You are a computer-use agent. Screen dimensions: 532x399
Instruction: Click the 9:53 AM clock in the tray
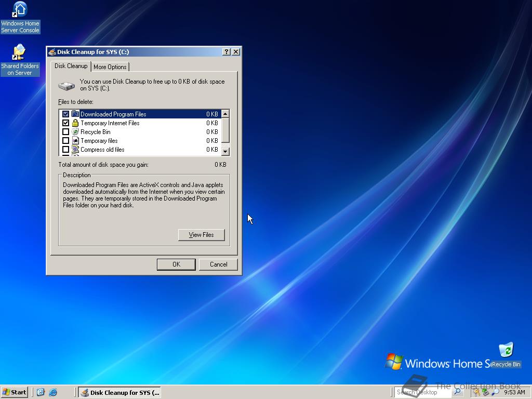pos(514,392)
